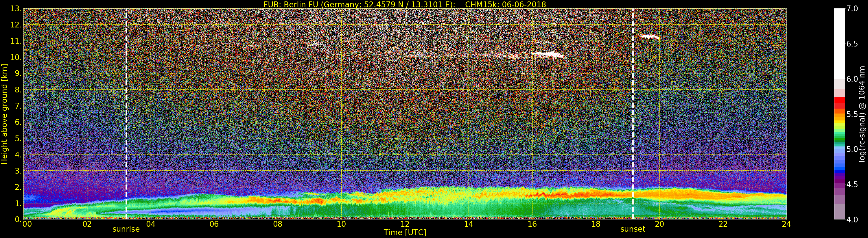Click the colorbar '4.0' value label
Viewport: 868px width, 238px height.
pos(852,219)
